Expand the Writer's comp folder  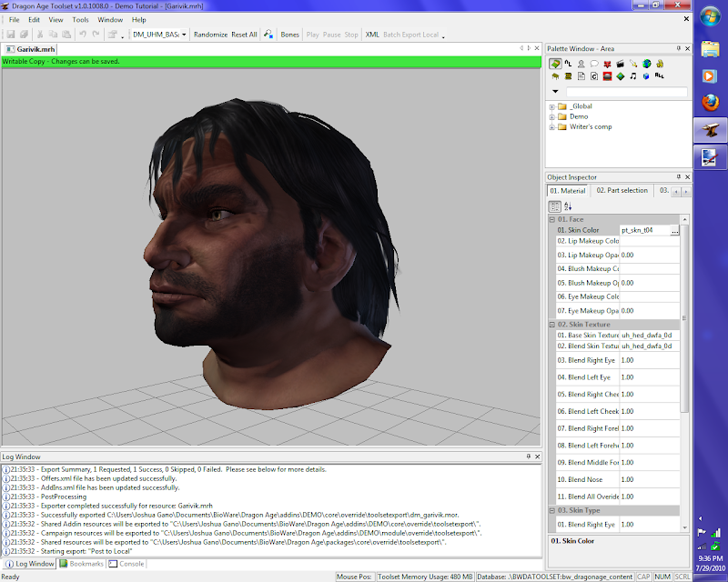[552, 126]
